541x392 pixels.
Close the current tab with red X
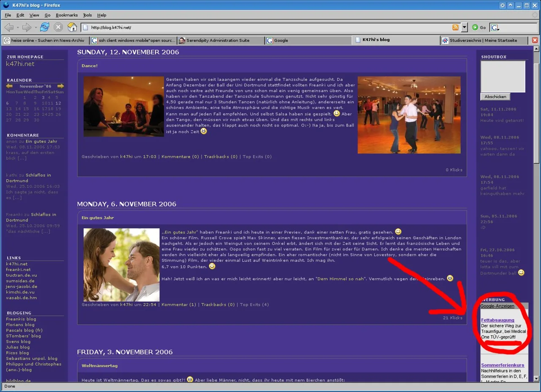click(535, 41)
